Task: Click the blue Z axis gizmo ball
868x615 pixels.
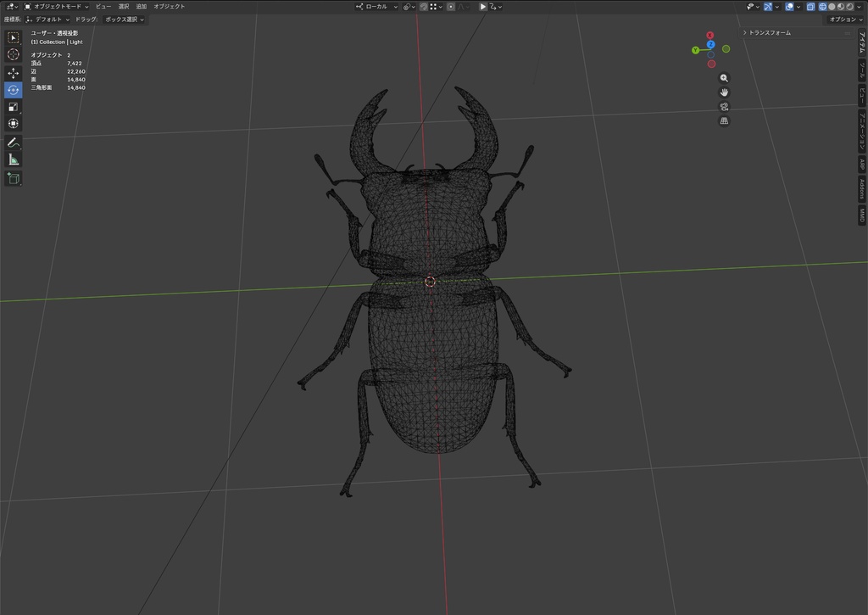Action: tap(711, 44)
